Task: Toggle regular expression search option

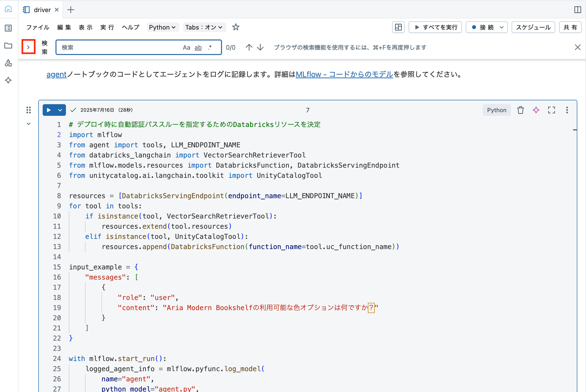Action: coord(210,47)
